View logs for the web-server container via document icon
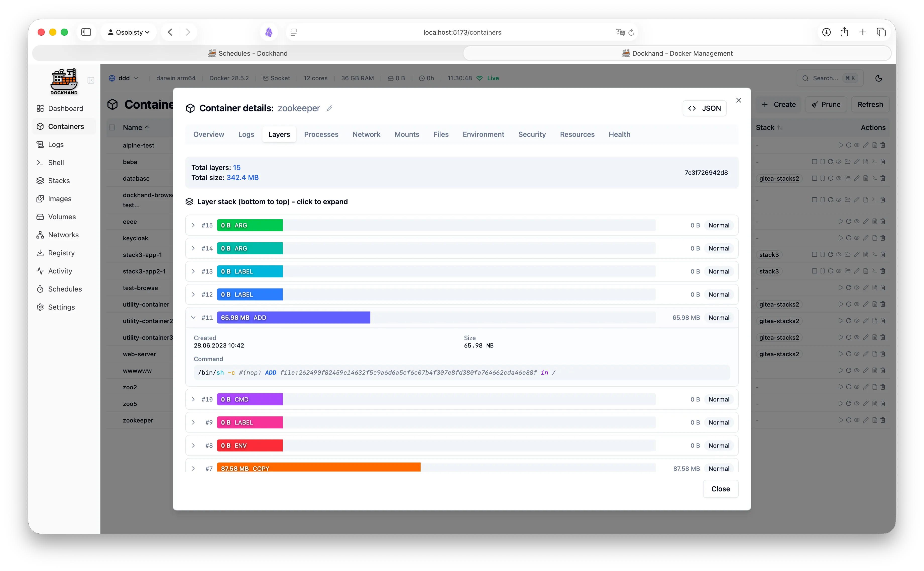Image resolution: width=924 pixels, height=571 pixels. (x=874, y=354)
